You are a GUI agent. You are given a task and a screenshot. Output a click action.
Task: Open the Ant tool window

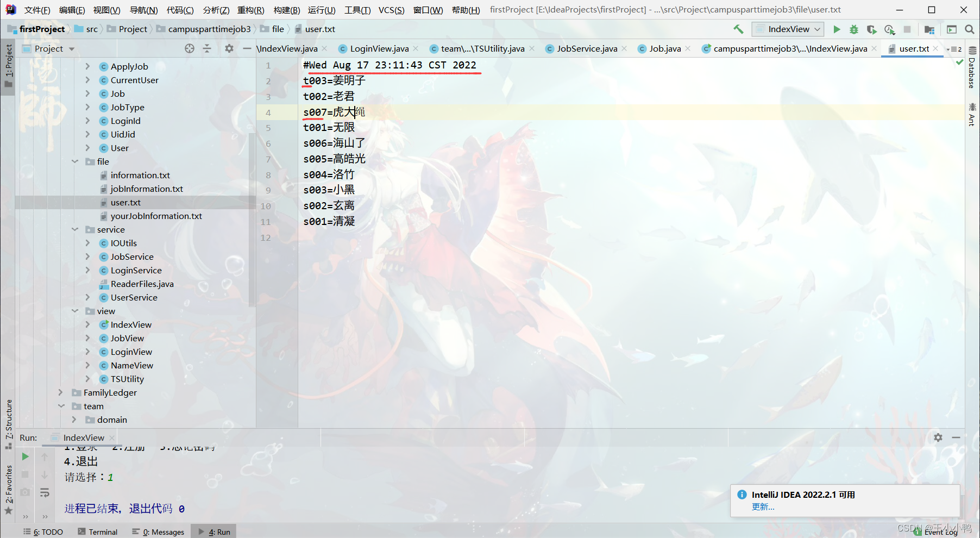click(x=972, y=114)
